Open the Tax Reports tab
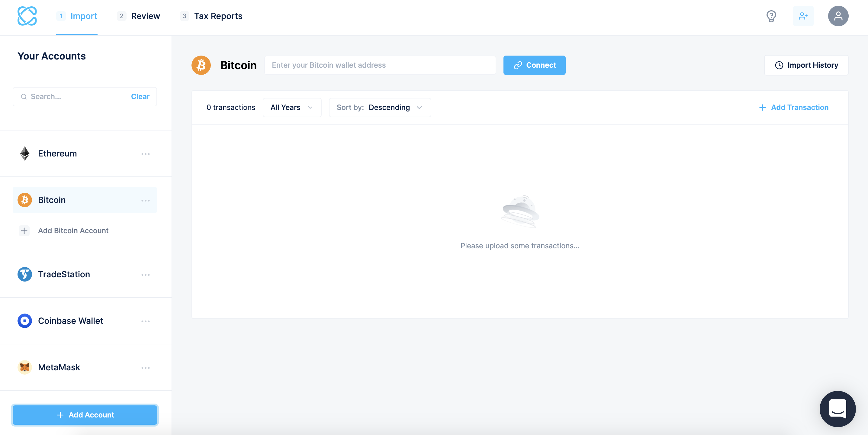868x435 pixels. pos(218,16)
